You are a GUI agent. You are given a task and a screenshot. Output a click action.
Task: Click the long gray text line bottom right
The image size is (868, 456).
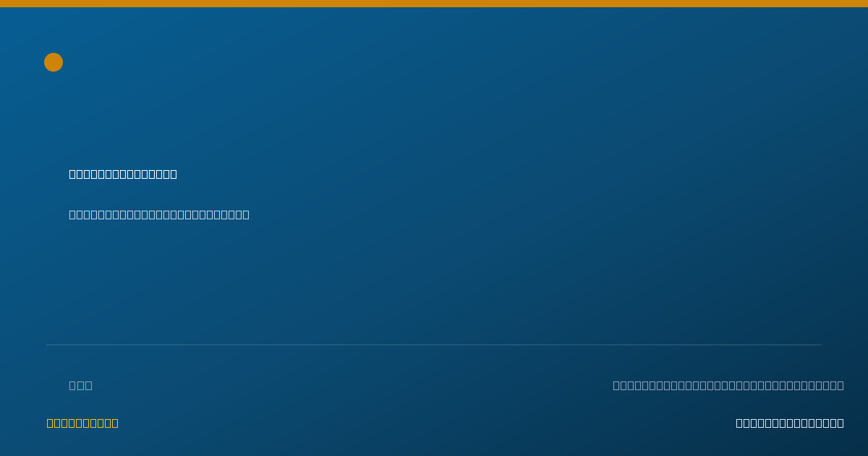pos(728,385)
